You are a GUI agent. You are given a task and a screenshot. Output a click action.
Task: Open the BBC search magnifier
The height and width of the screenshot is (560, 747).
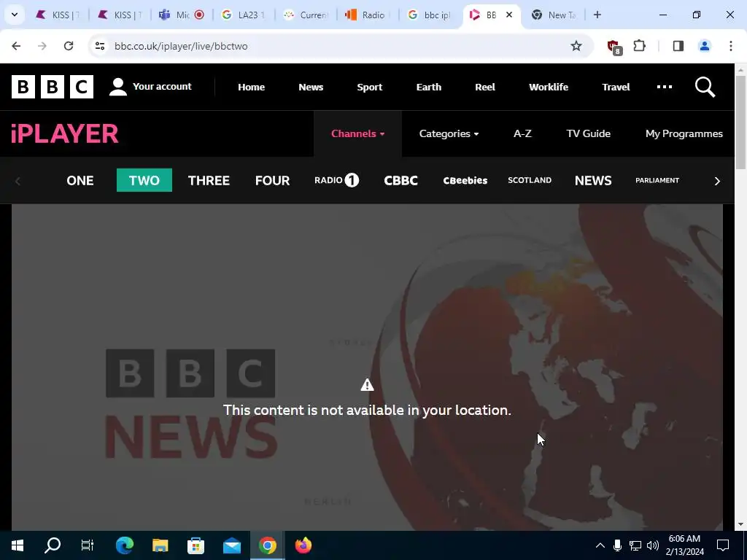point(705,87)
